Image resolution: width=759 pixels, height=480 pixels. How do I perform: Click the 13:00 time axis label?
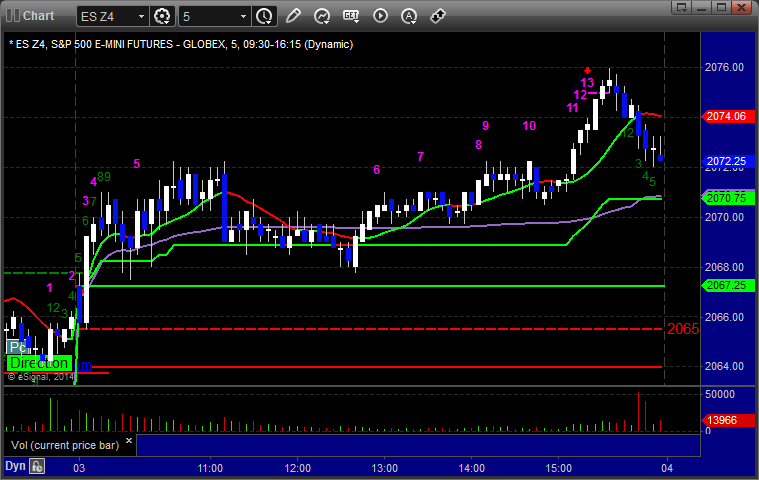(384, 468)
